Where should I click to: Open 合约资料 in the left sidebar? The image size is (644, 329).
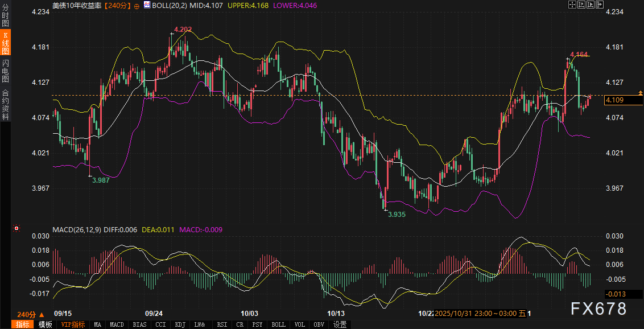[x=6, y=105]
